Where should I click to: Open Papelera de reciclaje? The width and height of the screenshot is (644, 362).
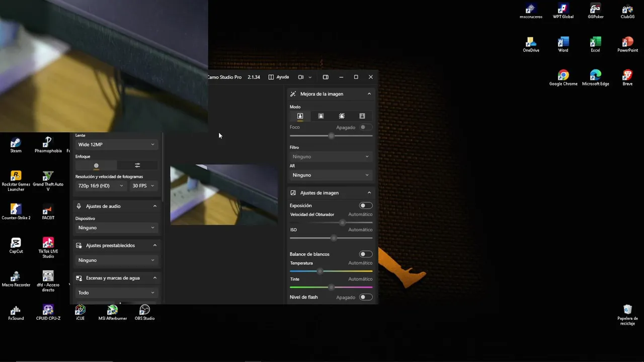point(627,315)
